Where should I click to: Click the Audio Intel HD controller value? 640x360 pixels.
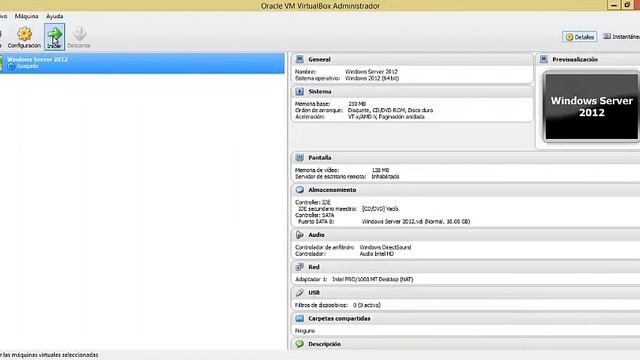pos(377,254)
